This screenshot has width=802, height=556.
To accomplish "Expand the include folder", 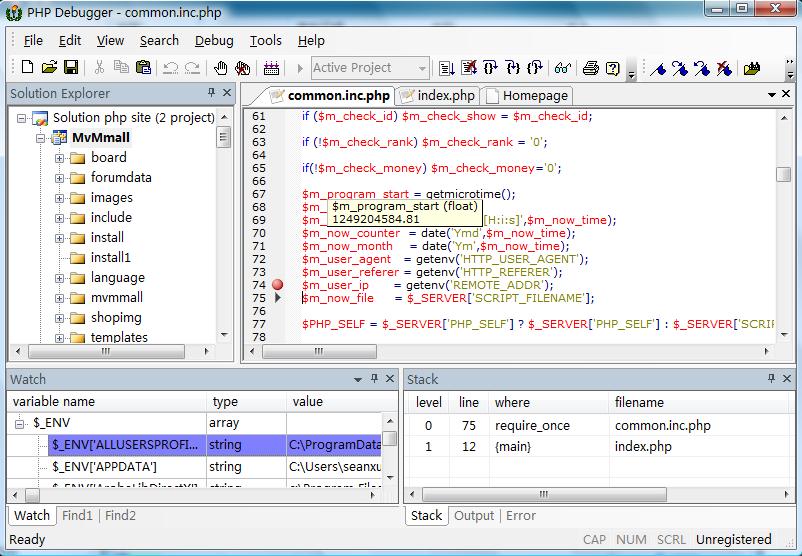I will tap(59, 218).
